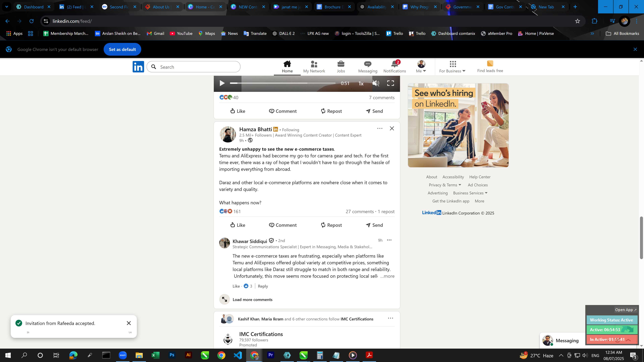The image size is (644, 362).
Task: Click the LinkedIn logo icon
Action: click(138, 67)
